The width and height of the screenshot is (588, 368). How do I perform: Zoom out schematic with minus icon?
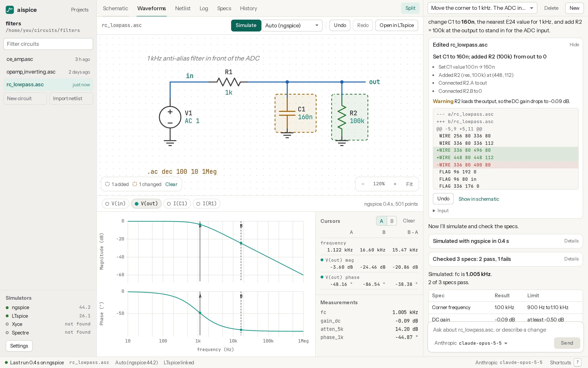[363, 184]
